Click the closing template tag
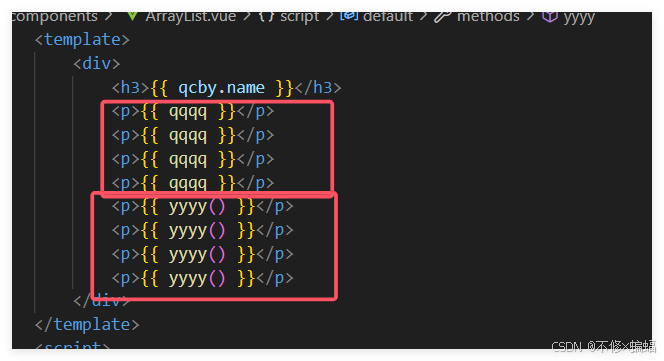 tap(87, 325)
